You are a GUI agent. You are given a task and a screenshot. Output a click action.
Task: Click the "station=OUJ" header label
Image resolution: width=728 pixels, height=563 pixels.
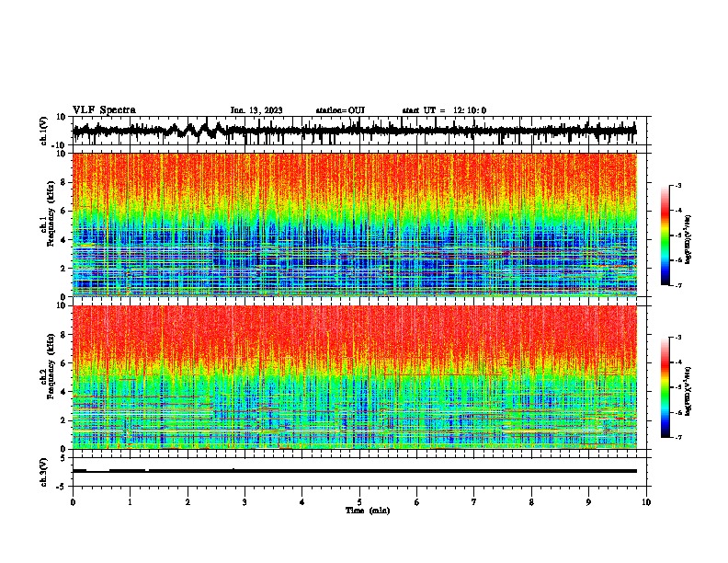[340, 110]
